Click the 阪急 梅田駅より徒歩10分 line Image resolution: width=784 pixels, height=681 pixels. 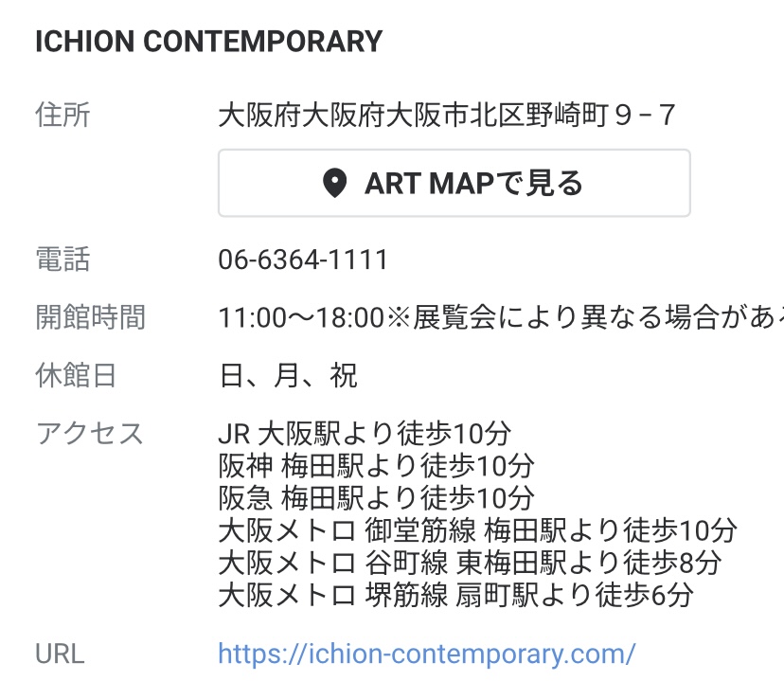pos(377,498)
